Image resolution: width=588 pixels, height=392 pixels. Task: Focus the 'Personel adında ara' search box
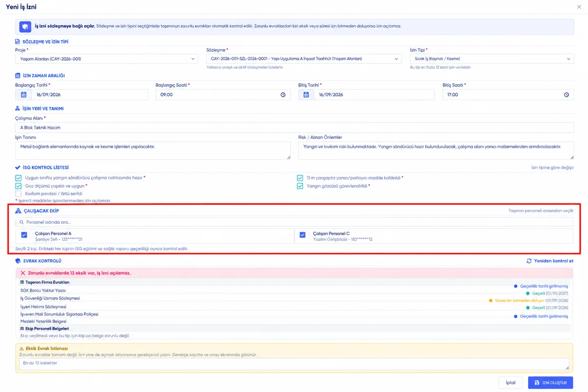point(294,222)
